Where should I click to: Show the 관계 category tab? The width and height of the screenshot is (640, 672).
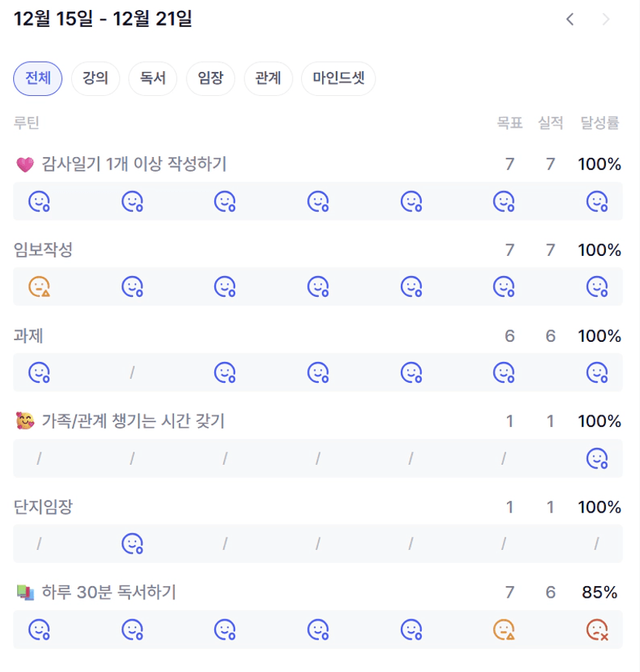click(x=268, y=78)
